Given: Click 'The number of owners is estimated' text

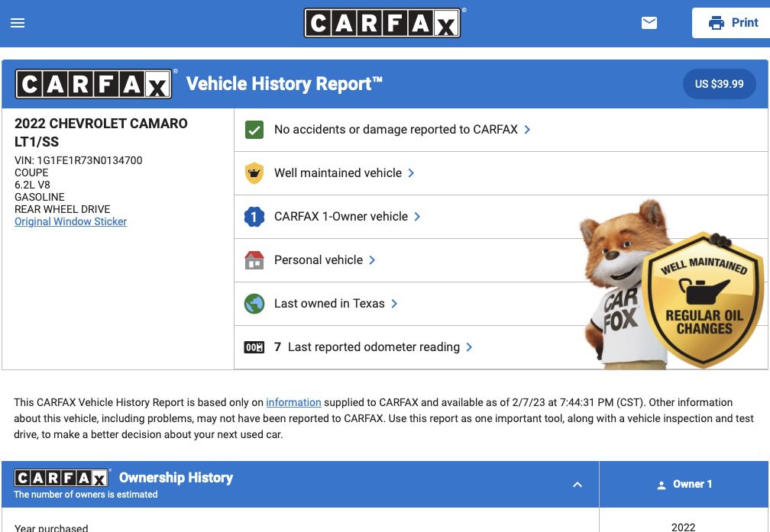Looking at the screenshot, I should [86, 495].
